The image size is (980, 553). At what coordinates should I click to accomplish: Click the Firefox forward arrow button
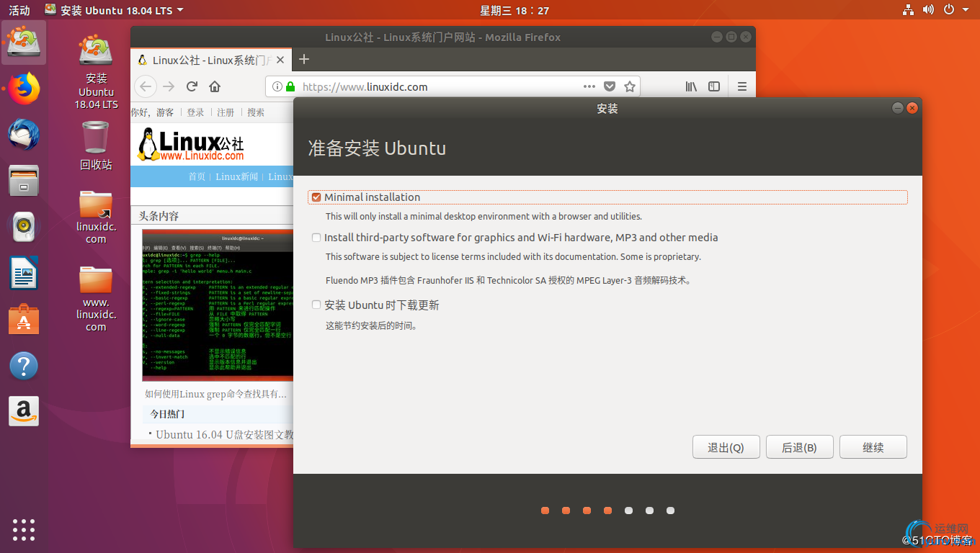point(169,86)
